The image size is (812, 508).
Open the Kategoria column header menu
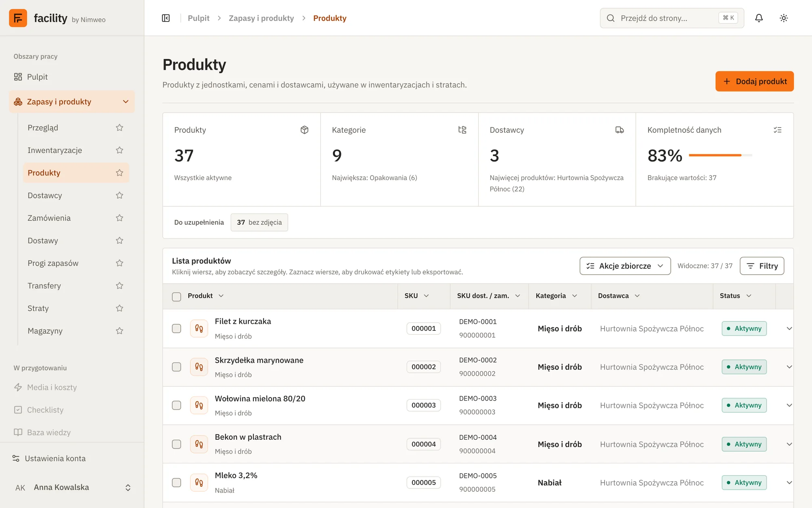tap(556, 296)
